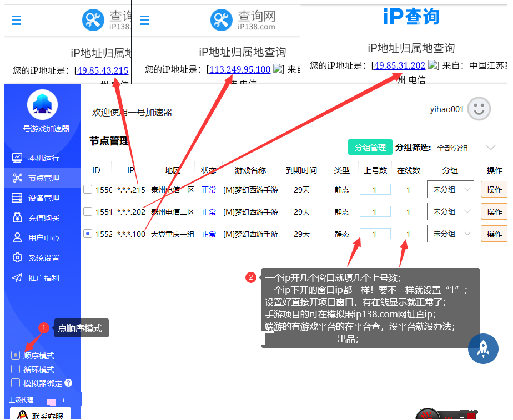Screen dimensions: 513x420
Task: Click the 充值购买 money bag icon
Action: pos(17,217)
